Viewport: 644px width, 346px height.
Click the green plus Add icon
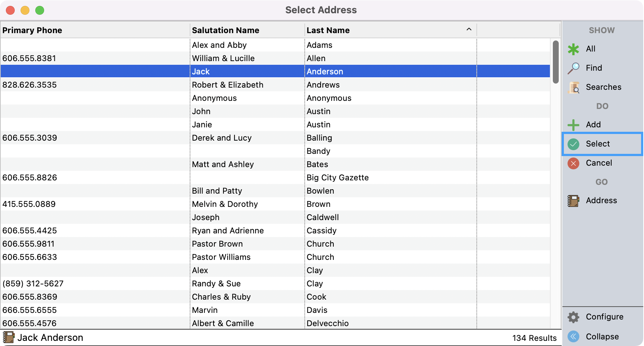click(573, 125)
